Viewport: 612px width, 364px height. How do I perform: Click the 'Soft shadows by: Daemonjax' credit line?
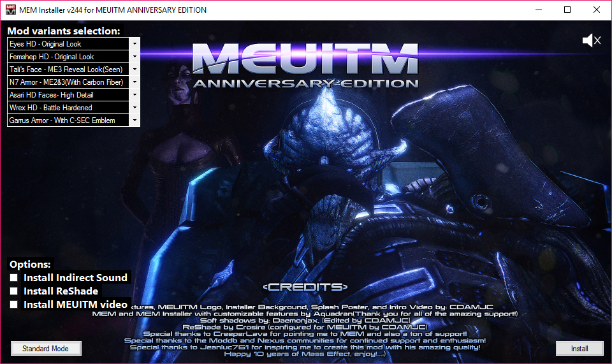[305, 320]
